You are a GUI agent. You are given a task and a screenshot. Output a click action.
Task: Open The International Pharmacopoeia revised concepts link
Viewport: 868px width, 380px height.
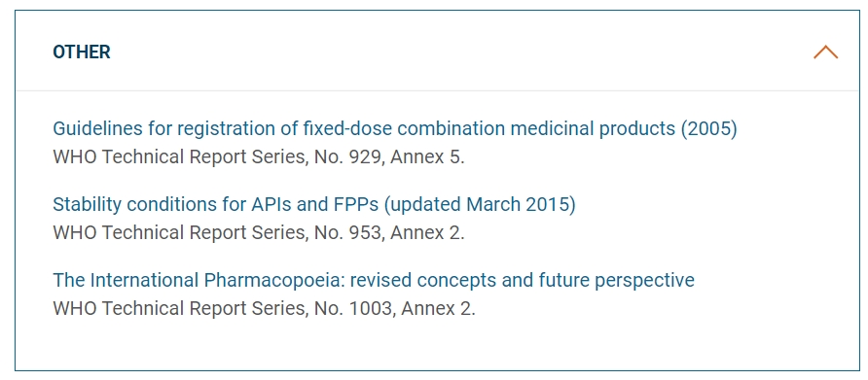click(x=373, y=280)
